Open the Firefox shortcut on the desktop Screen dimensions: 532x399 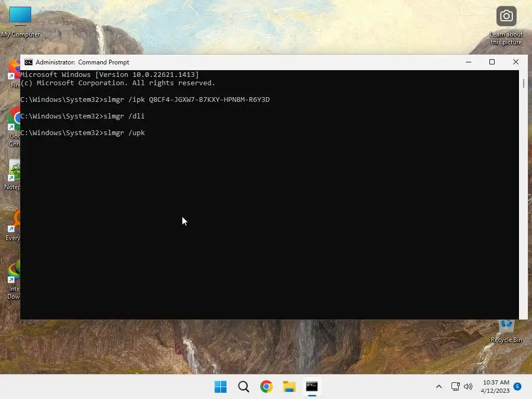[14, 74]
